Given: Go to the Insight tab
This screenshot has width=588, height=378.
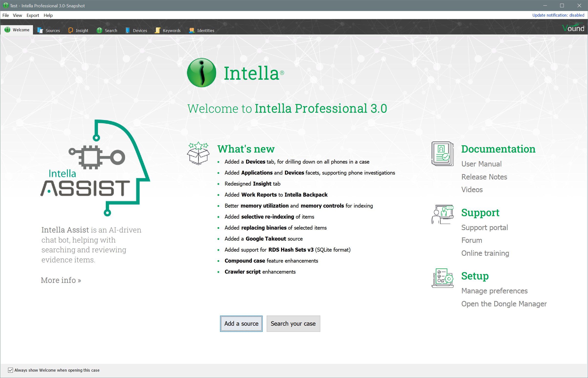Looking at the screenshot, I should [x=78, y=30].
